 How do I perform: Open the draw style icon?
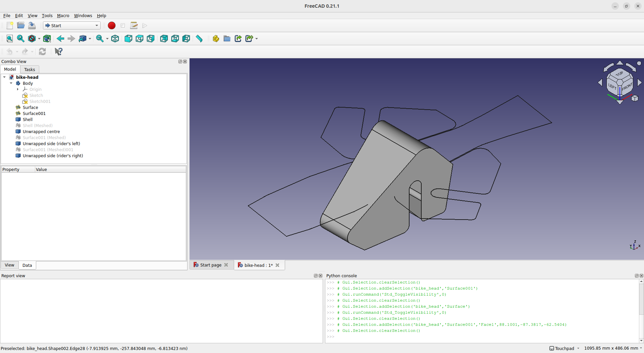click(x=32, y=39)
